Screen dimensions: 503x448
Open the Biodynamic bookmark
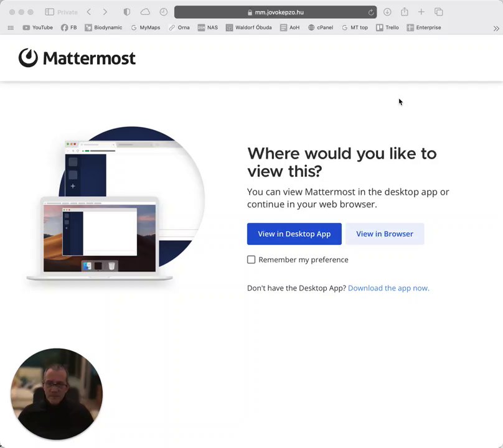coord(103,27)
